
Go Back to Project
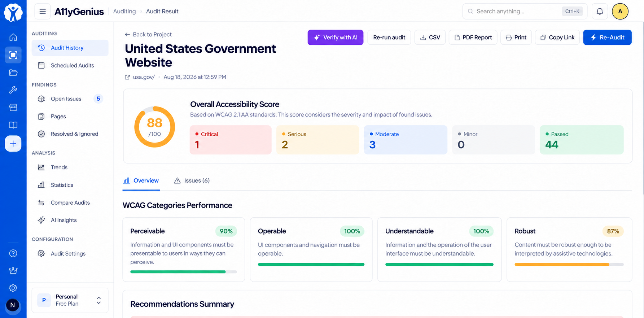pyautogui.click(x=148, y=35)
